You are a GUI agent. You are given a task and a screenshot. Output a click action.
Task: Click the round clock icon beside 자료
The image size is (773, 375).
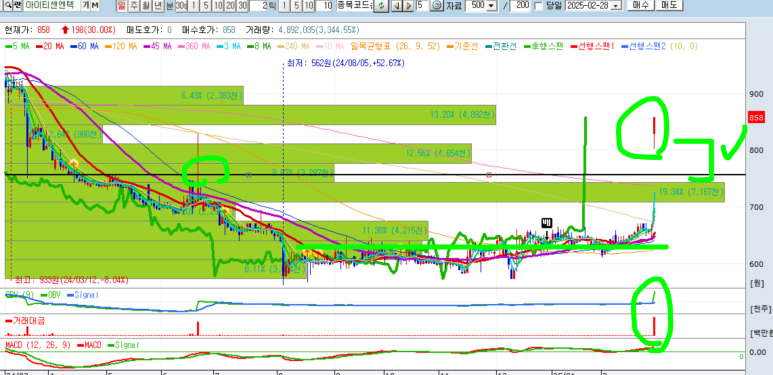[x=437, y=5]
